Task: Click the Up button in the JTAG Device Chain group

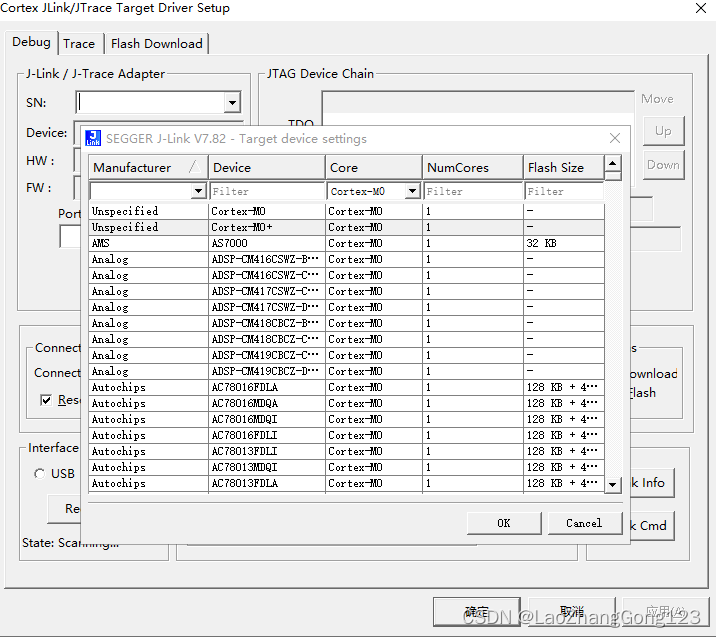Action: pos(663,131)
